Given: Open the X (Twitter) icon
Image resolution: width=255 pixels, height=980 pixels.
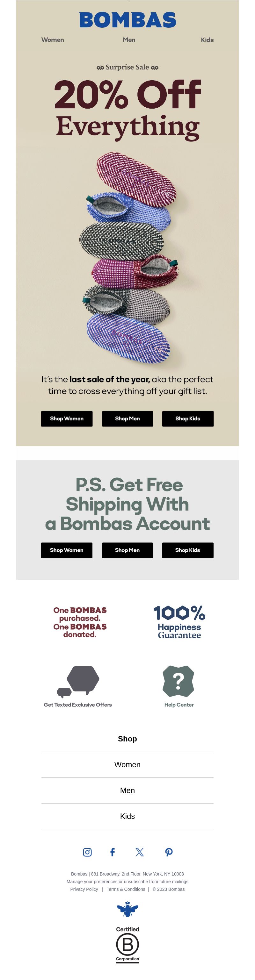Looking at the screenshot, I should (140, 852).
